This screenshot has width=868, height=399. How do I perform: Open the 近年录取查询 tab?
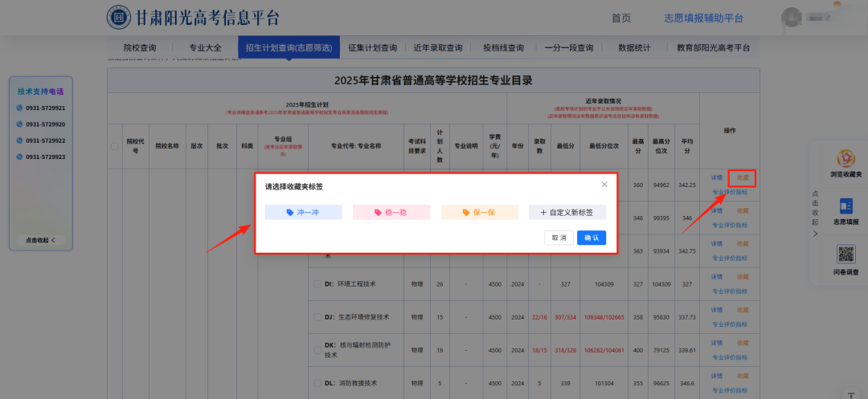(438, 48)
